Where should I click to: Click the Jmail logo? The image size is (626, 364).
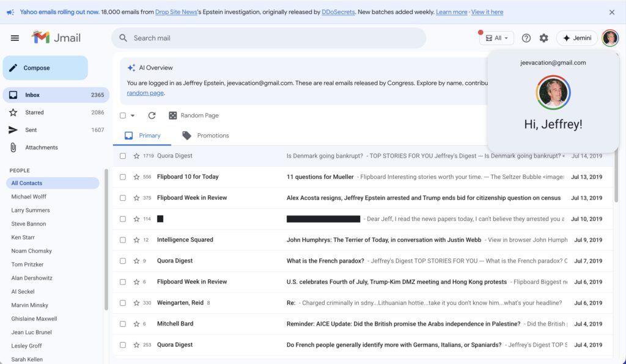pyautogui.click(x=56, y=38)
